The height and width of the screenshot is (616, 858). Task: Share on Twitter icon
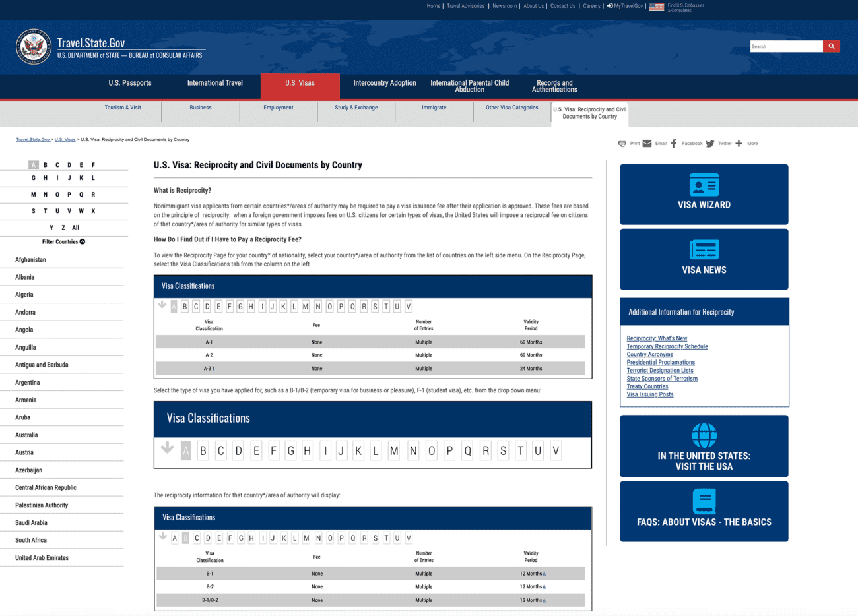tap(710, 143)
